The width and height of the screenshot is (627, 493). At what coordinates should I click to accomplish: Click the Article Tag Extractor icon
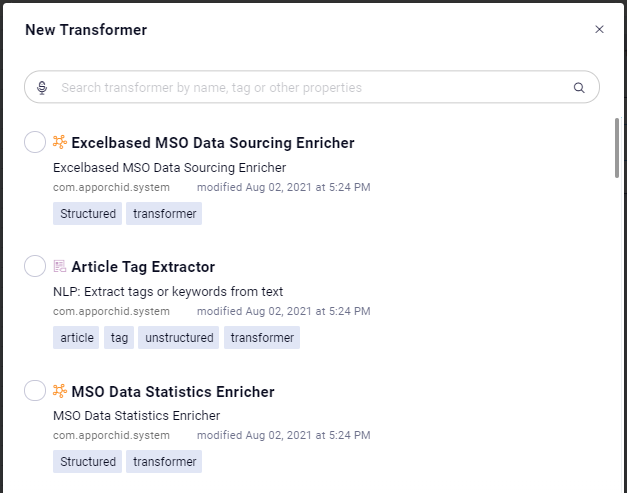(60, 266)
